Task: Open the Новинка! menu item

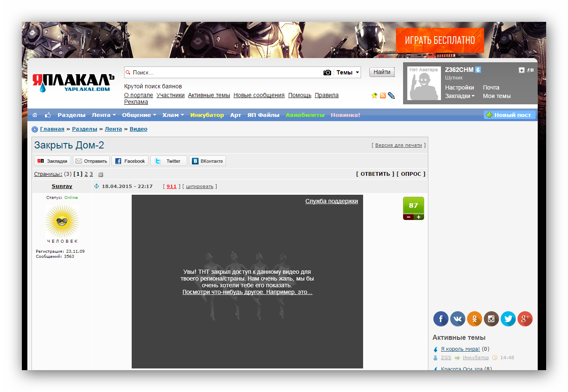Action: click(345, 115)
